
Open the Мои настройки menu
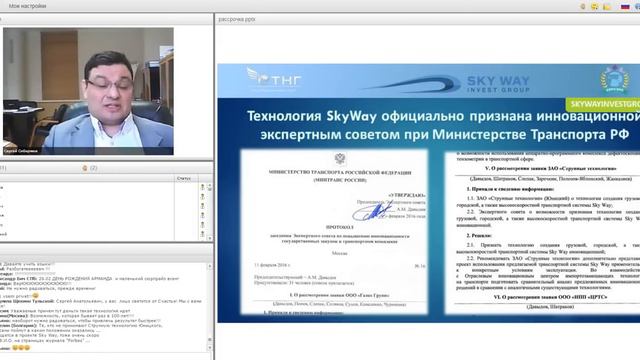pos(27,6)
